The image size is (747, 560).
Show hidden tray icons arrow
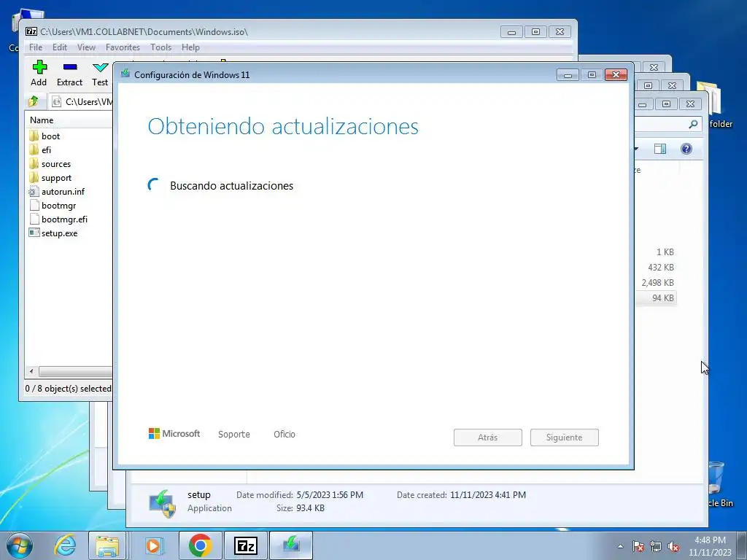coord(620,547)
